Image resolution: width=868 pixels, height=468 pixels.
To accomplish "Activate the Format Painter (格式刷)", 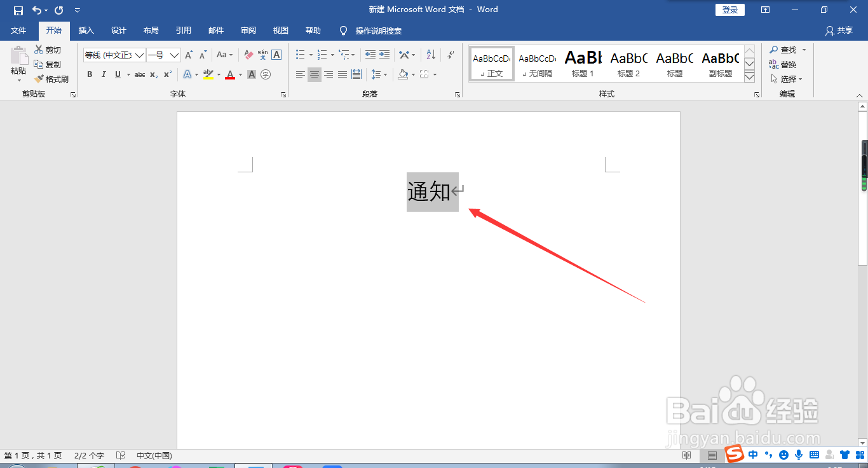I will pyautogui.click(x=51, y=79).
